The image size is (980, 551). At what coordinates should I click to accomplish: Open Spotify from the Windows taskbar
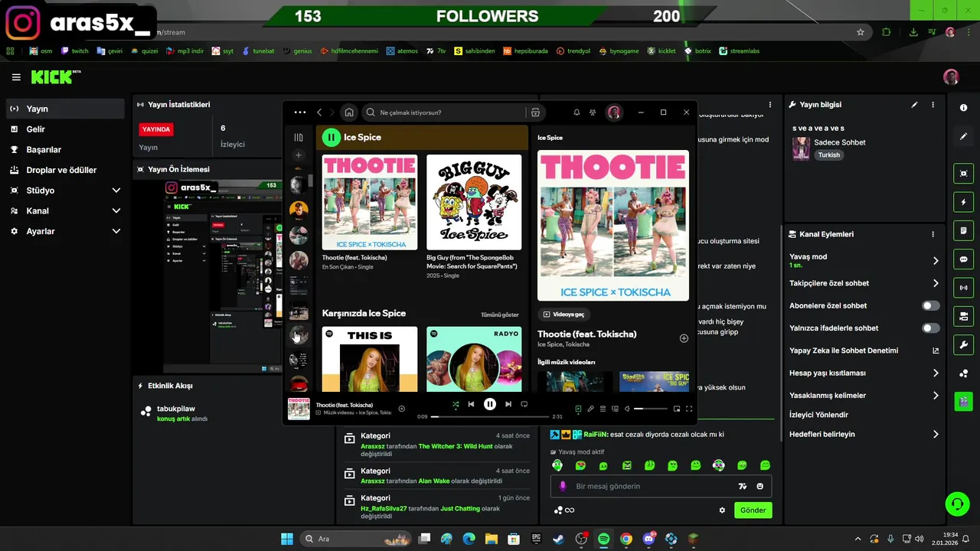click(603, 539)
